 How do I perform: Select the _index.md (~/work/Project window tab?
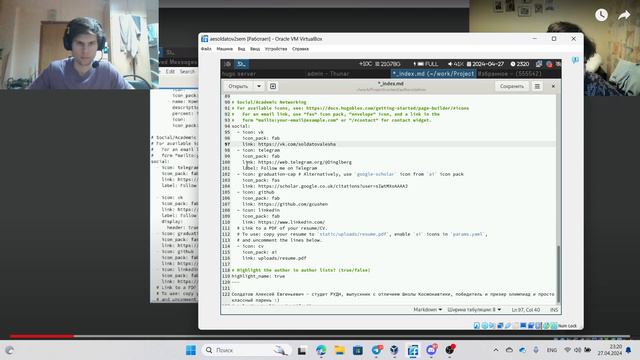(433, 74)
